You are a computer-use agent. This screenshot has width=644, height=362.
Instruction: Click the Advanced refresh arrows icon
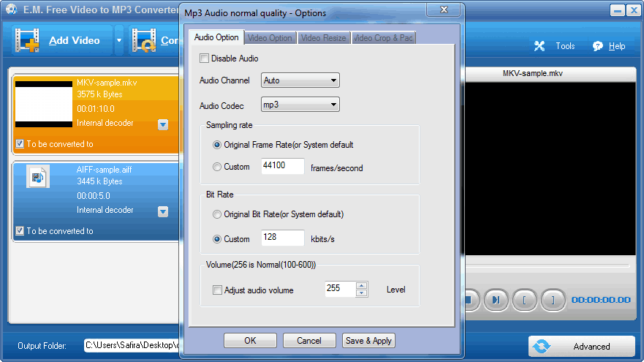(542, 347)
